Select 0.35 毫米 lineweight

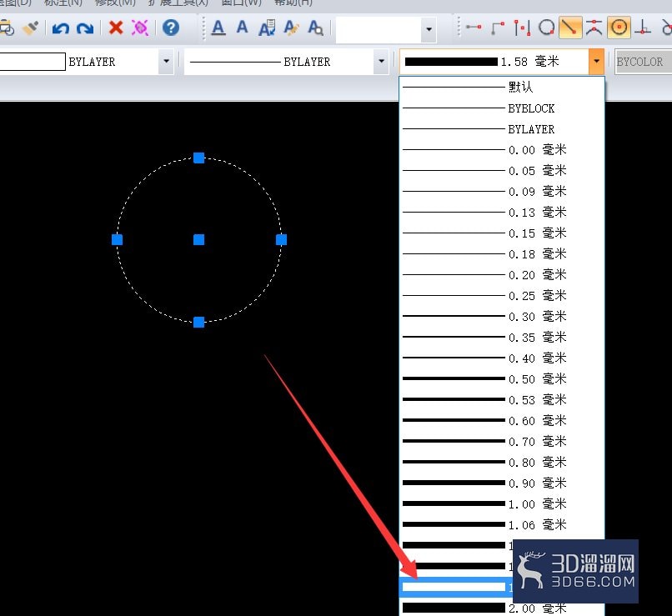pyautogui.click(x=501, y=337)
